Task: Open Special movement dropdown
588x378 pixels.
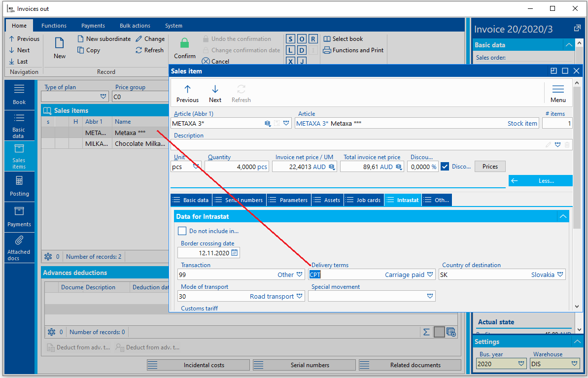Action: (x=430, y=296)
